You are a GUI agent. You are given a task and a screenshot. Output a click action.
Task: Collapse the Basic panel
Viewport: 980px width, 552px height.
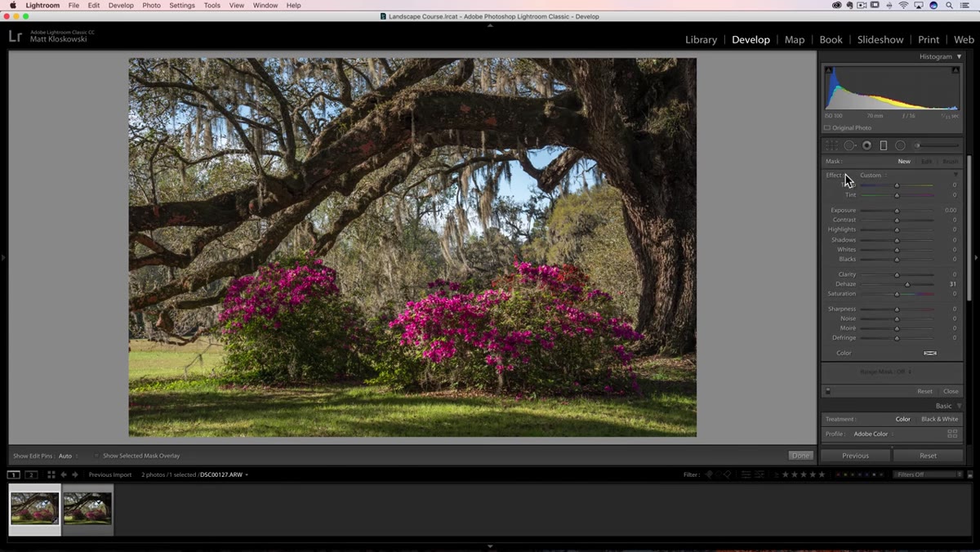click(x=959, y=406)
